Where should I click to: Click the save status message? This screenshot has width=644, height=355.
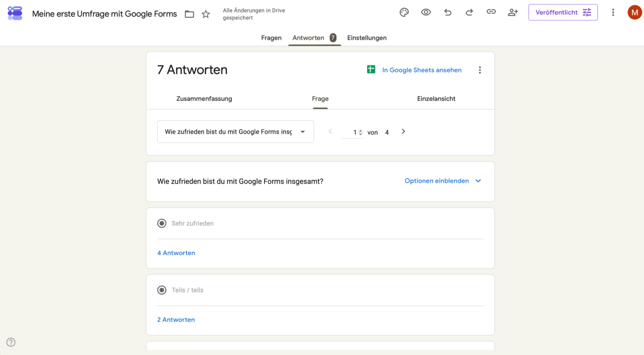coord(254,14)
